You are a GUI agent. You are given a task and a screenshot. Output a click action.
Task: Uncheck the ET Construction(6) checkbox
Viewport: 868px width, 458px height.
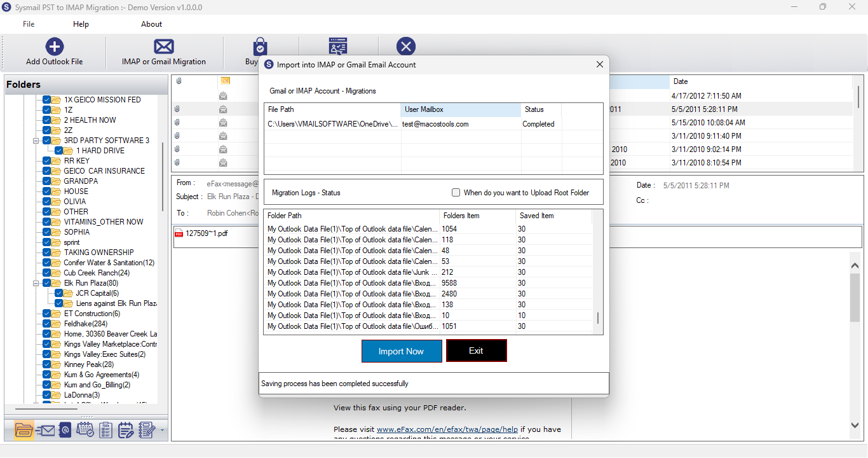[46, 314]
